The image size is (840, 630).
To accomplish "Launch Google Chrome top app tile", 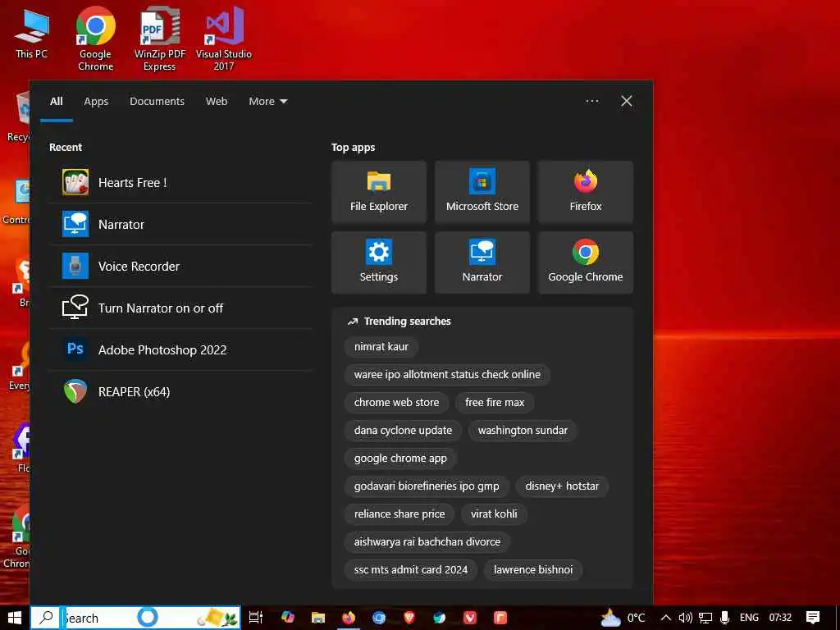I will coord(586,262).
